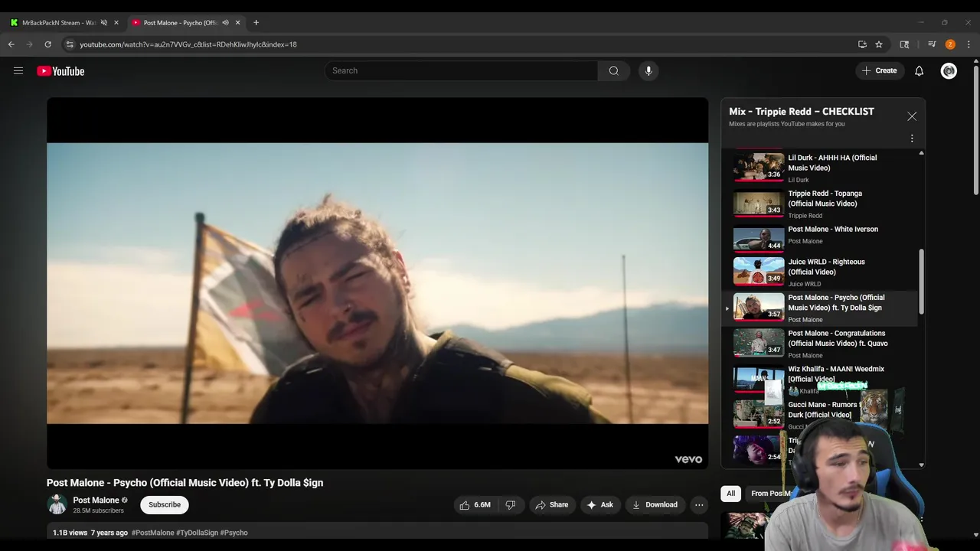Open the Post Malone channel name
The width and height of the screenshot is (980, 551).
(96, 500)
